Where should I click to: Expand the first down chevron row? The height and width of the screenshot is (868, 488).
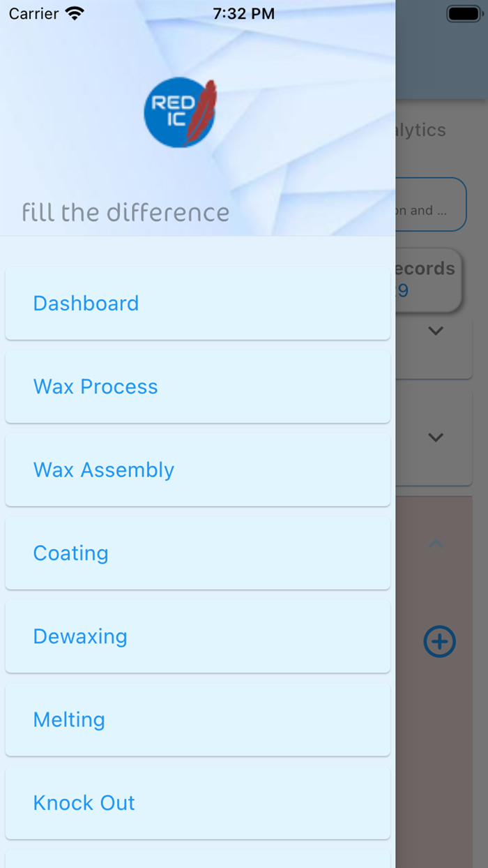[x=436, y=331]
